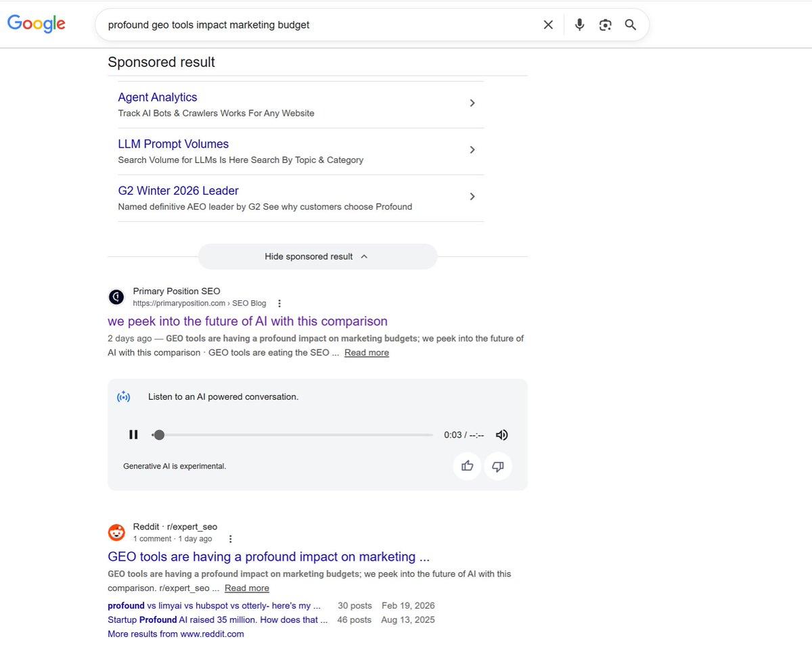Click More results from www.reddit.com

(x=176, y=634)
